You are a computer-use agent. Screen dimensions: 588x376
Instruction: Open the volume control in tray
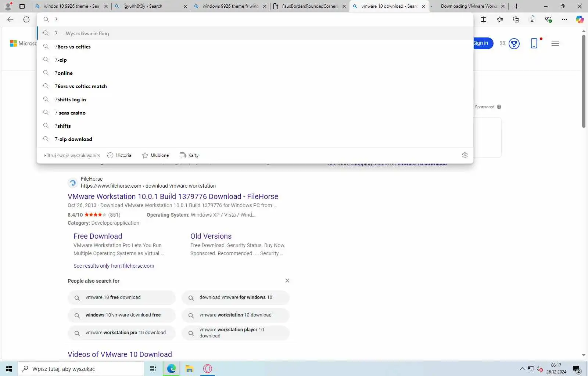click(539, 369)
